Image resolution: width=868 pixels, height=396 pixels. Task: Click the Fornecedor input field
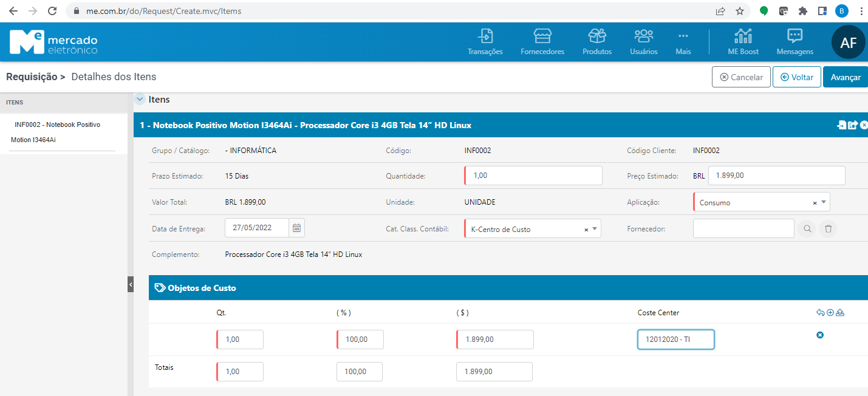743,228
